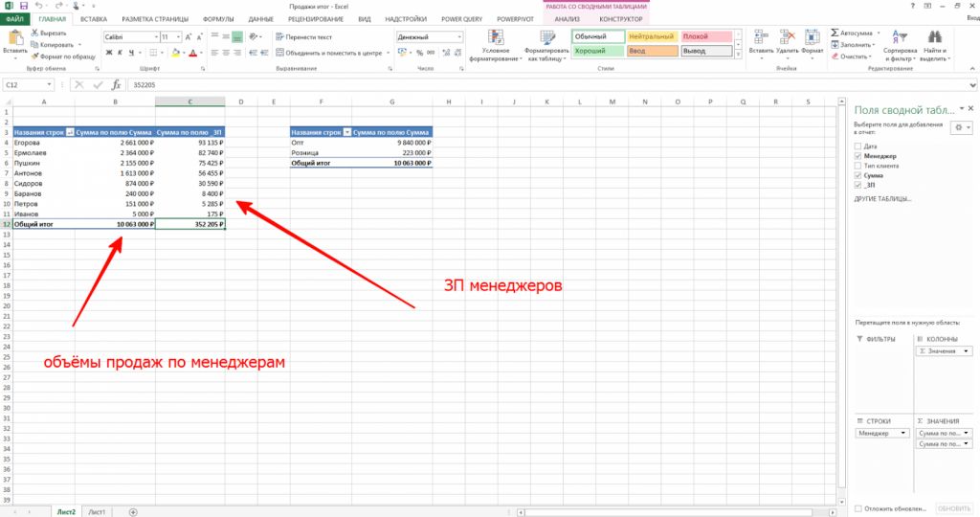Image resolution: width=980 pixels, height=517 pixels.
Task: Switch to the ДАННЫЕ ribbon tab
Action: (260, 19)
